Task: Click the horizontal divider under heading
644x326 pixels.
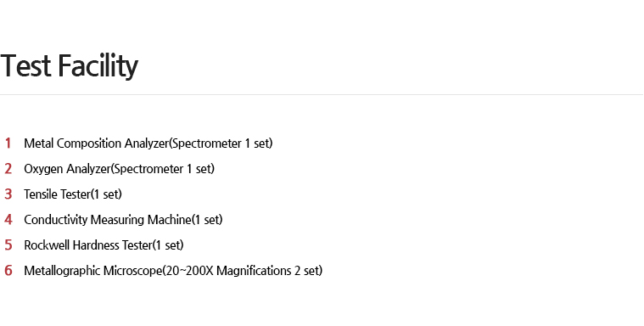Action: 322,94
